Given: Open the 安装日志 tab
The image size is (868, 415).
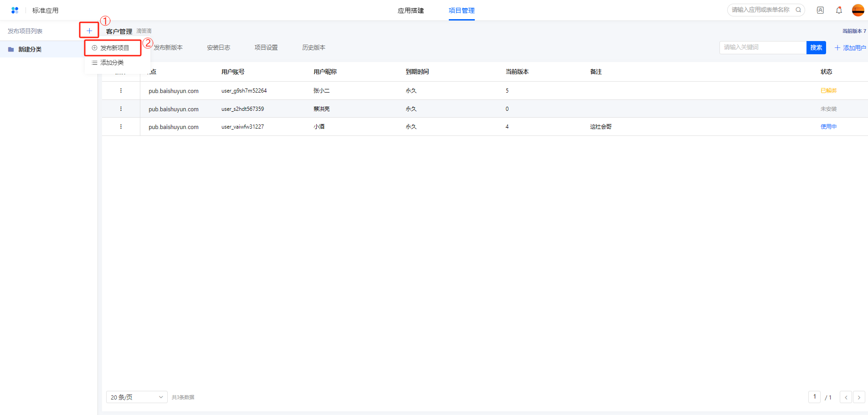Looking at the screenshot, I should click(218, 47).
